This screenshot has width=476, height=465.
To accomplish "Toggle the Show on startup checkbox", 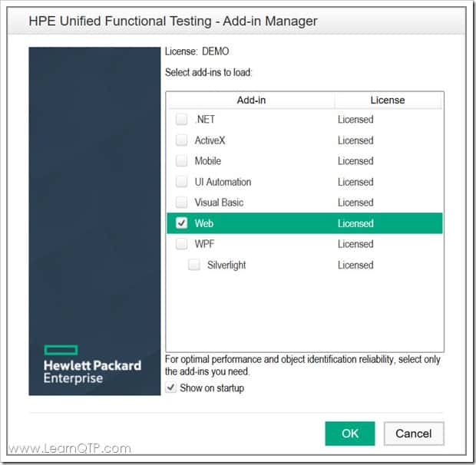I will [171, 387].
